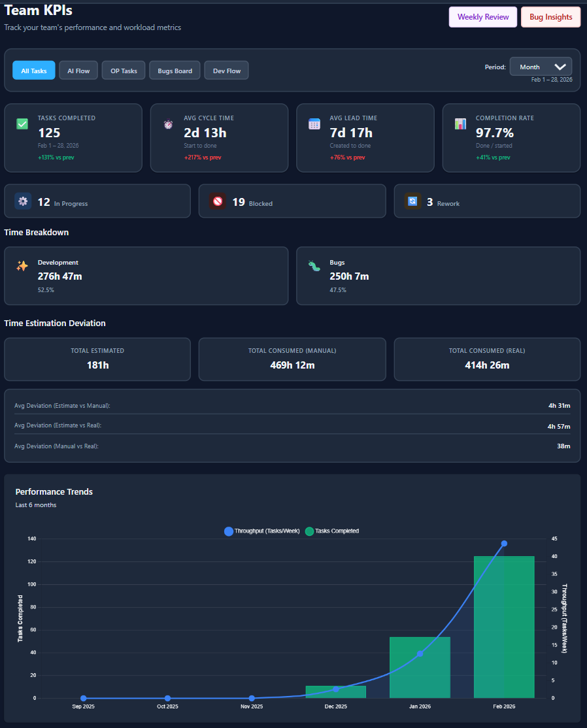Click the 250h 7m Bugs time
587x728 pixels.
[349, 276]
